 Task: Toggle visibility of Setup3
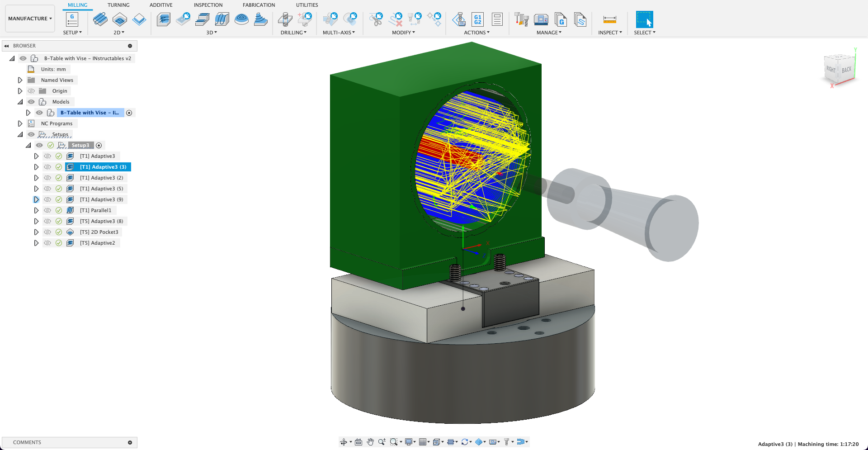click(39, 145)
